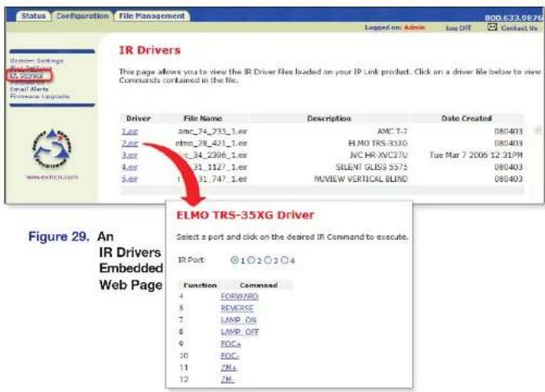
Task: Execute the ZM- IR command
Action: [228, 380]
